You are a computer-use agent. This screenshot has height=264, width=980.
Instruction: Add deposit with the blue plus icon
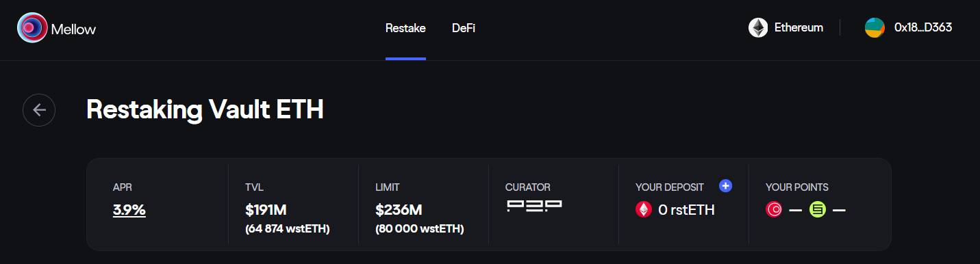726,185
